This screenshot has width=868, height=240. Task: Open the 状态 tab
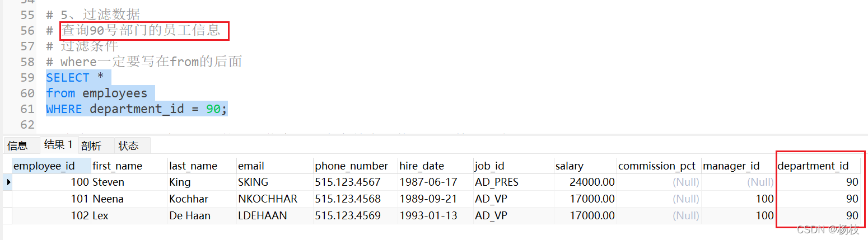[x=129, y=146]
